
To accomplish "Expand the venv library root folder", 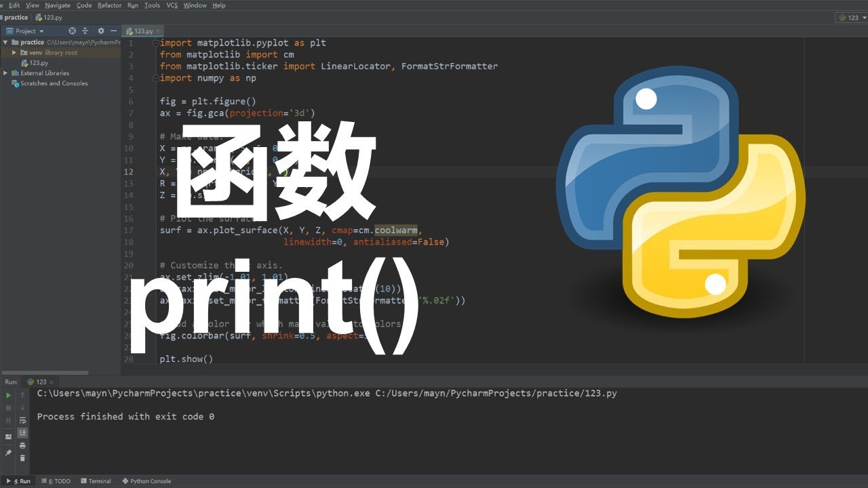I will coord(15,52).
